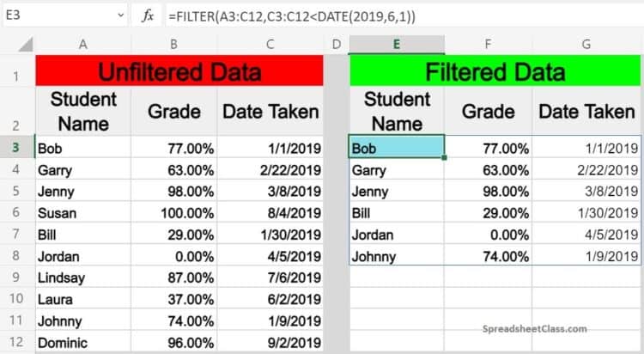The image size is (644, 354).
Task: Click the fx insert function icon
Action: click(148, 16)
